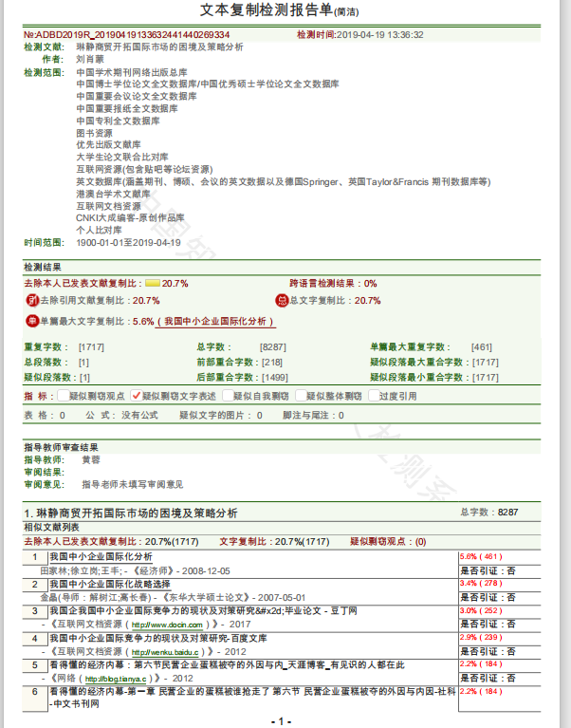
Task: Select 跨语言检测结果 0% text
Action: (333, 284)
